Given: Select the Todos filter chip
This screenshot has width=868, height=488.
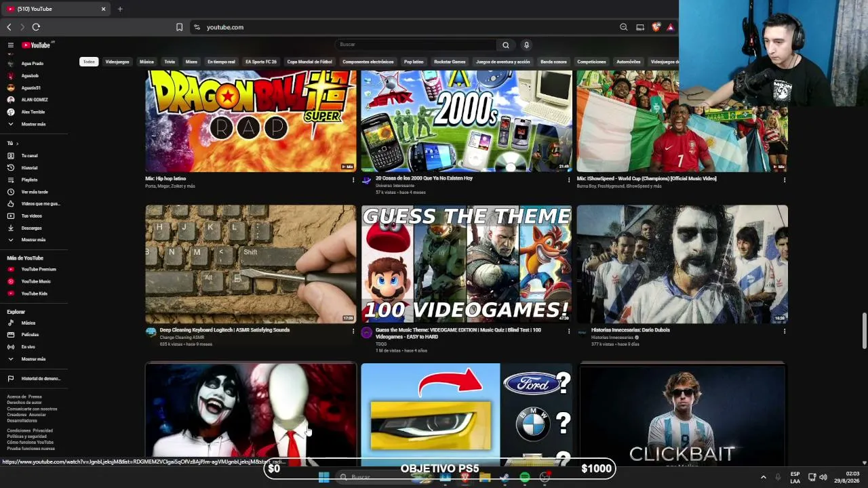Looking at the screenshot, I should pyautogui.click(x=89, y=62).
